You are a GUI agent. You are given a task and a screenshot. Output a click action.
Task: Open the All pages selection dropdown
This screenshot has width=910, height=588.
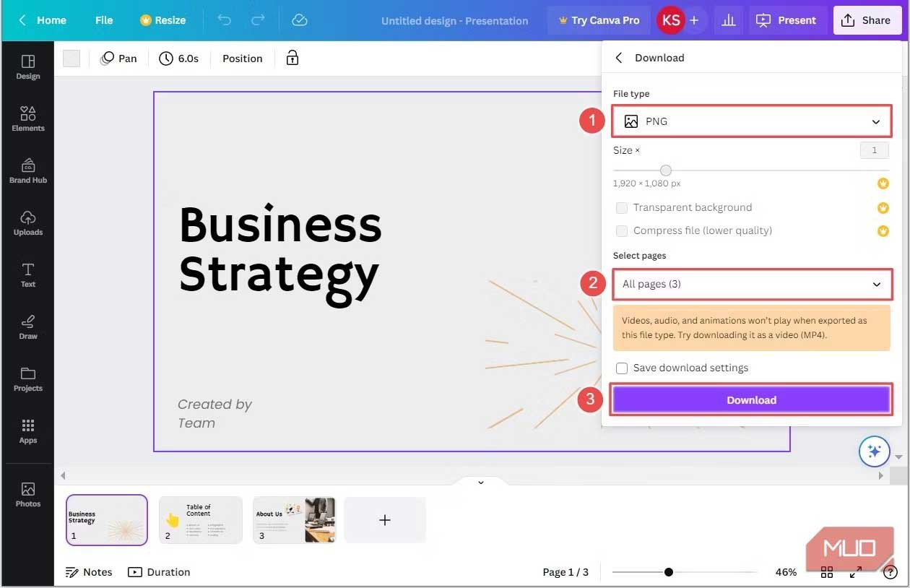coord(752,283)
